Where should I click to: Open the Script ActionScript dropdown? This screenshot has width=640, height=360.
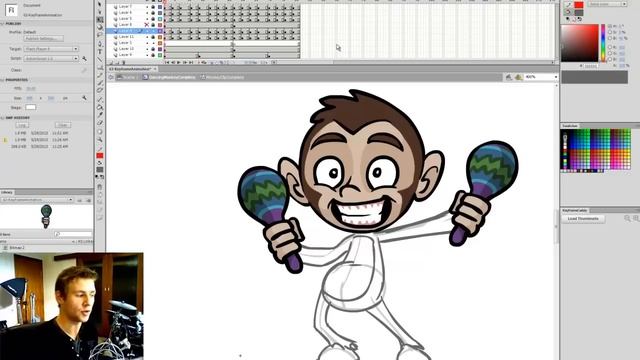51,58
